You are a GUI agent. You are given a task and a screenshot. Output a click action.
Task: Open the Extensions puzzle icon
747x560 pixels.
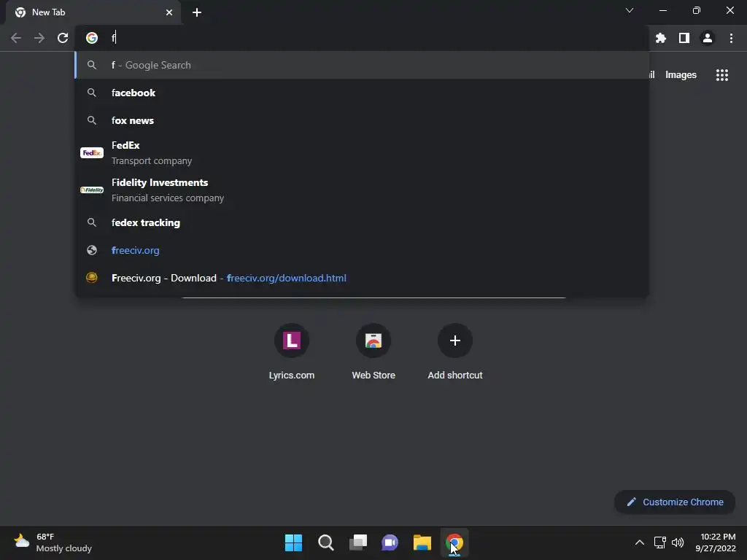pos(660,38)
